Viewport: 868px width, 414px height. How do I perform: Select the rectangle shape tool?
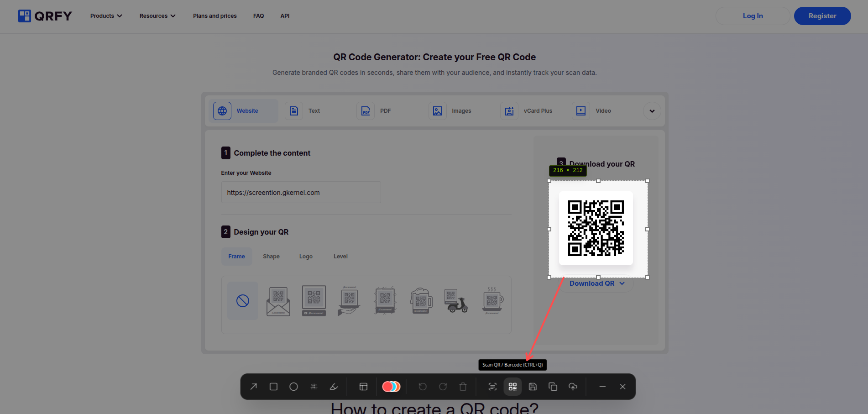274,387
